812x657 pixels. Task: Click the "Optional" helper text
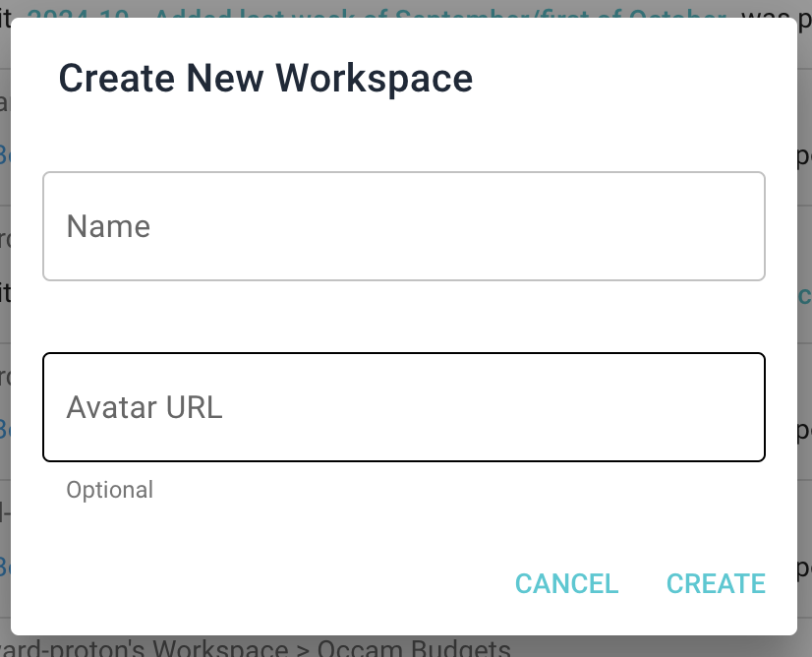(109, 489)
